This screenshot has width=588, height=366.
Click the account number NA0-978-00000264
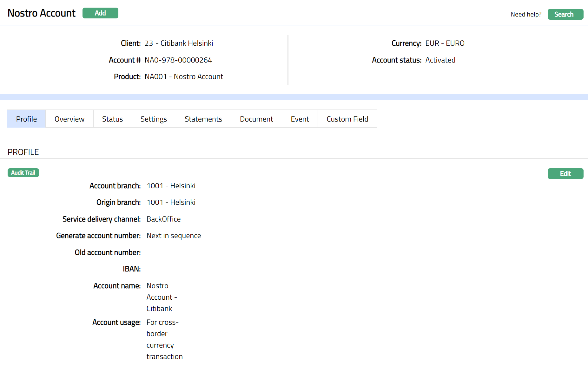[x=178, y=60]
